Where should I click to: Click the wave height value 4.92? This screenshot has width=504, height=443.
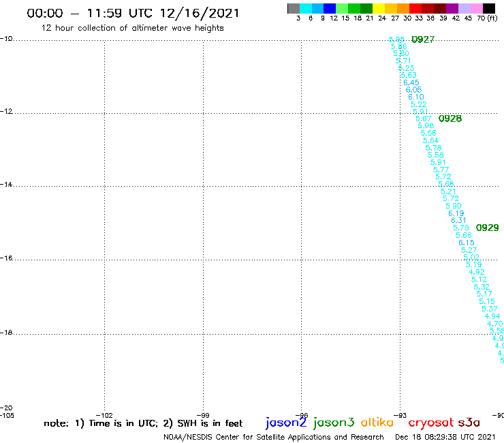[x=476, y=272]
